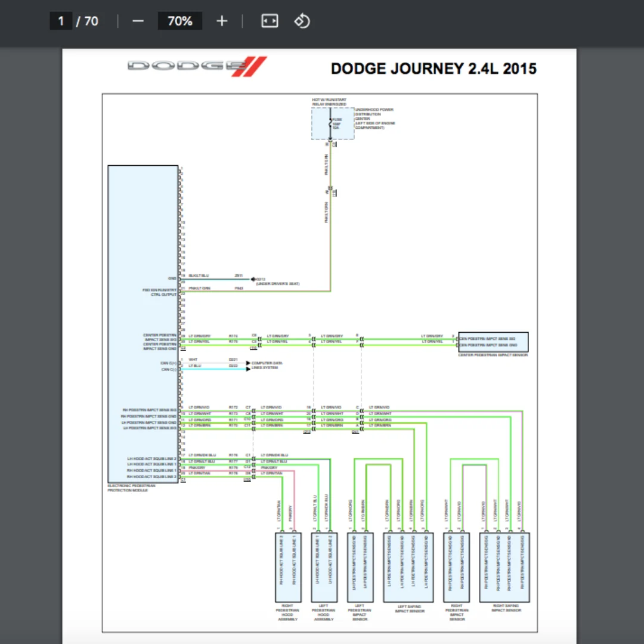Image resolution: width=644 pixels, height=644 pixels.
Task: Rotate the document counterclockwise
Action: 302,21
